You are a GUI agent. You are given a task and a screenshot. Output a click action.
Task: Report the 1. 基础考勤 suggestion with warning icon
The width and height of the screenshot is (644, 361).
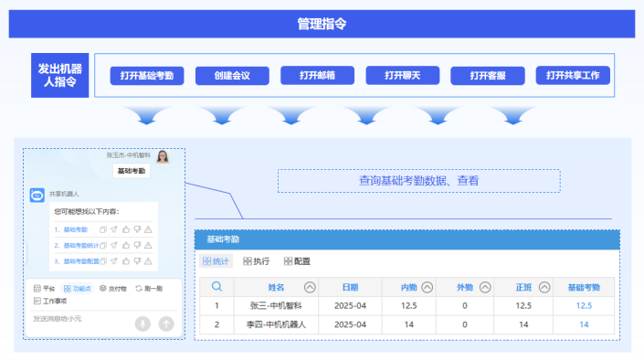pyautogui.click(x=148, y=229)
